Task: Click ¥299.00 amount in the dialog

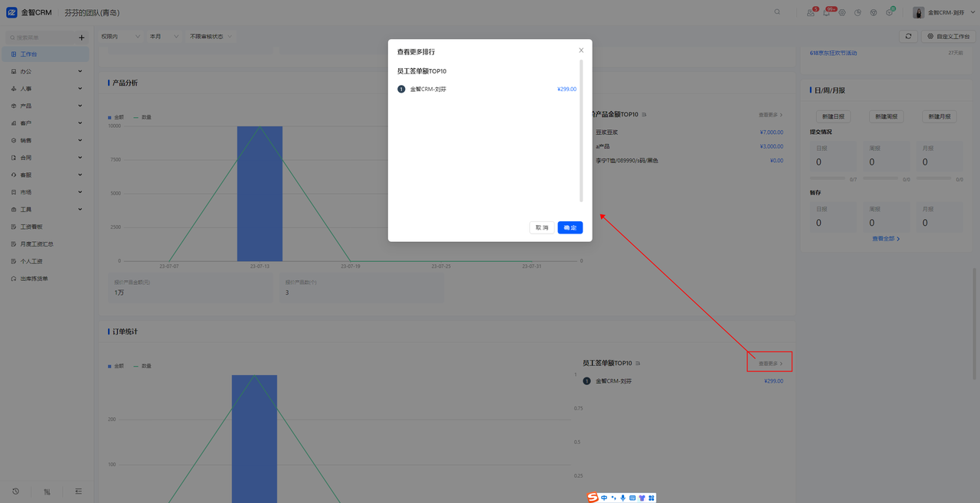Action: 567,90
